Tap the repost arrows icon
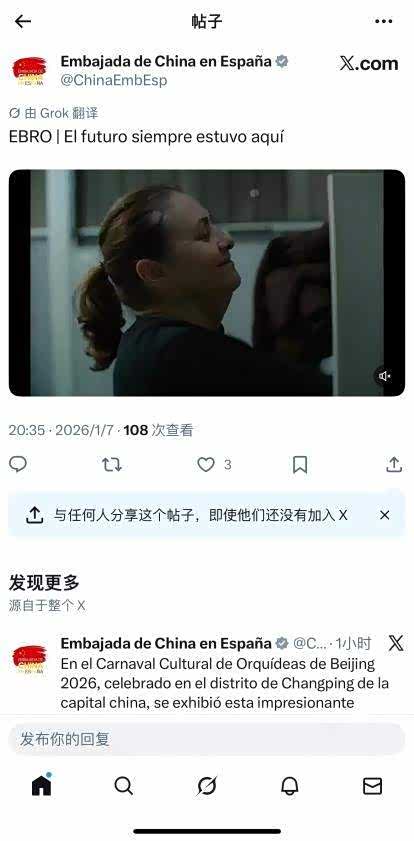414x841 pixels. click(112, 464)
